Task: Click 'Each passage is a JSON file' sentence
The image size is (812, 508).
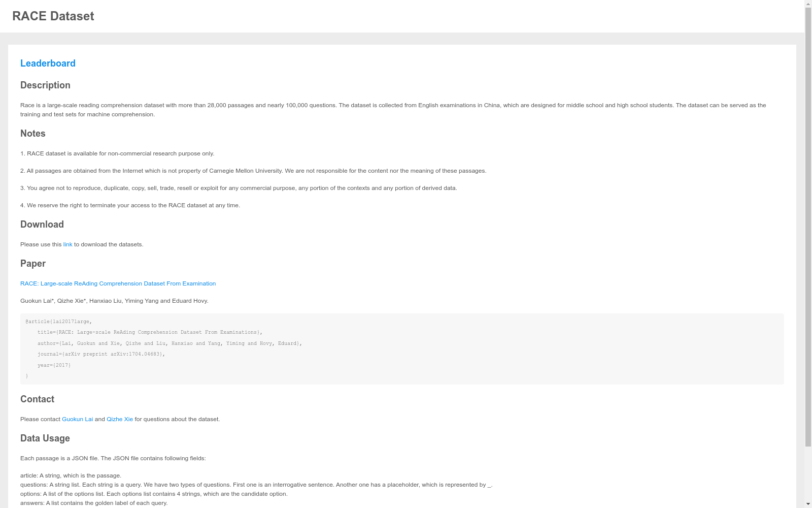Action: pos(113,458)
